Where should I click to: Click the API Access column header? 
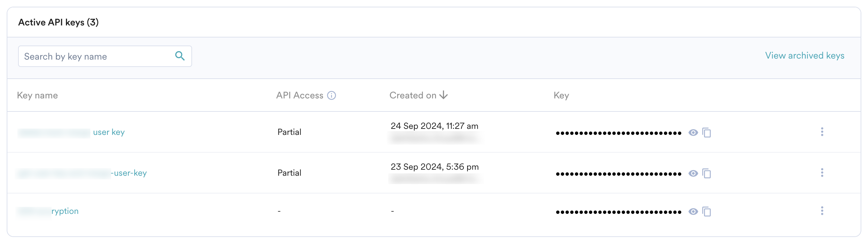coord(299,95)
